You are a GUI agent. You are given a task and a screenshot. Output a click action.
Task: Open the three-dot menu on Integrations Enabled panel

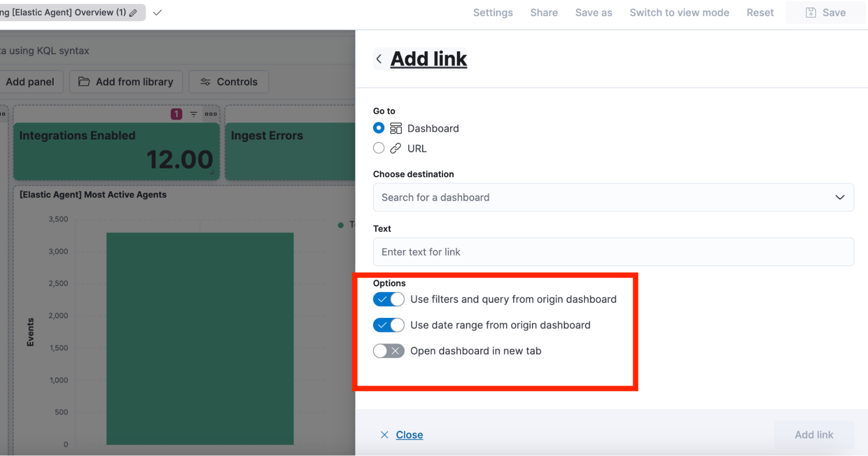pos(211,114)
